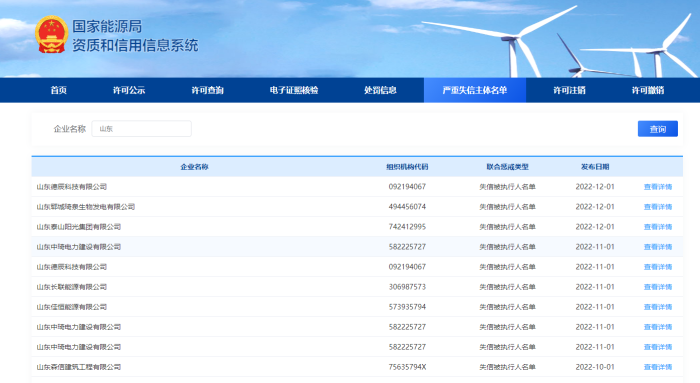Select the 处罚信息 tab

tap(380, 90)
